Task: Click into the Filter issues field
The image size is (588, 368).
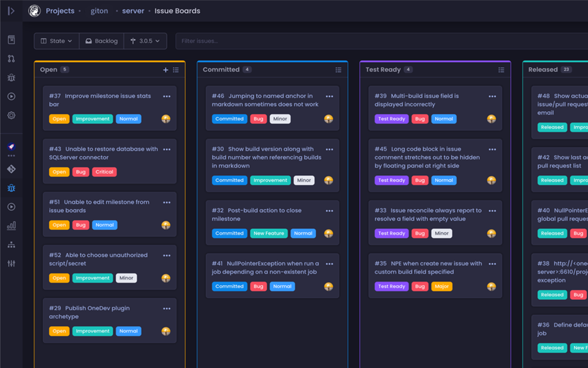Action: pos(382,41)
